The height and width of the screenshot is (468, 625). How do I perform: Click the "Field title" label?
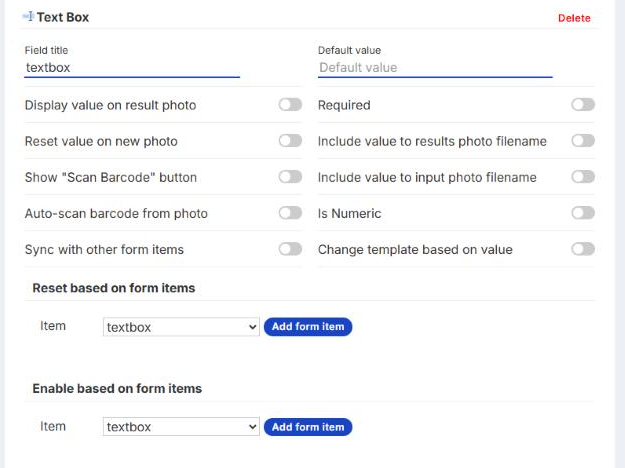46,50
